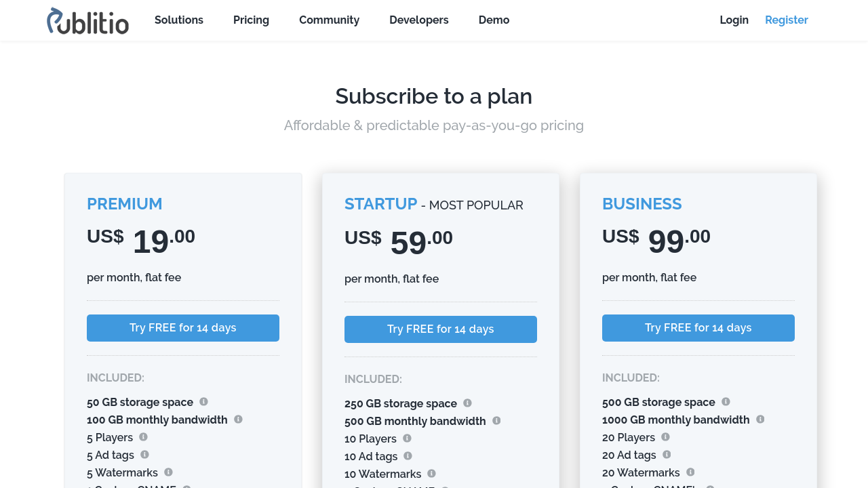Click info icon next to Premium 5 Players
Image resolution: width=868 pixels, height=488 pixels.
click(x=143, y=437)
